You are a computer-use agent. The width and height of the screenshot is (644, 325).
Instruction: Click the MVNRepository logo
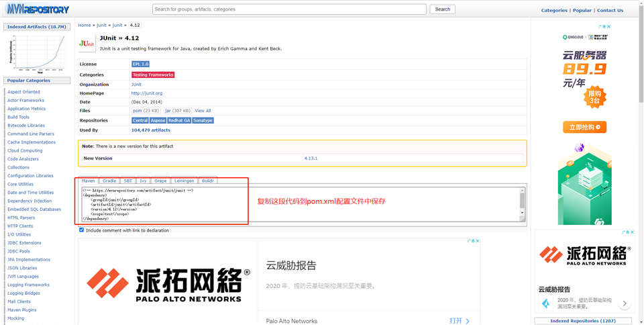pos(37,9)
